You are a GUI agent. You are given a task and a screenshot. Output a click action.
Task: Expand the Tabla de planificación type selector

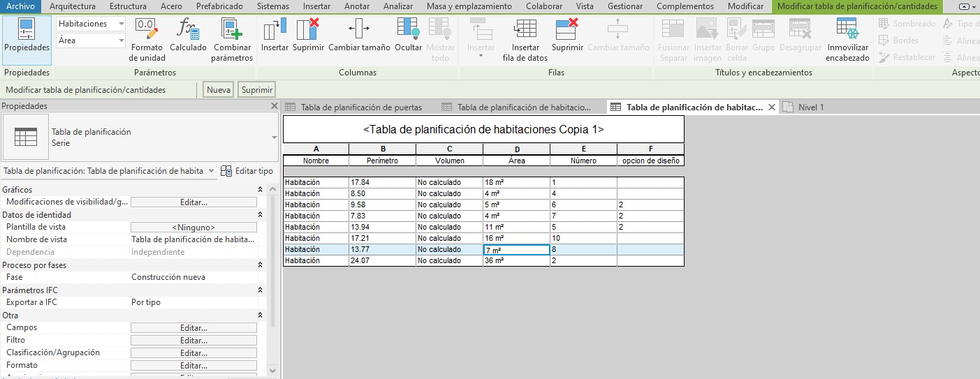[274, 138]
